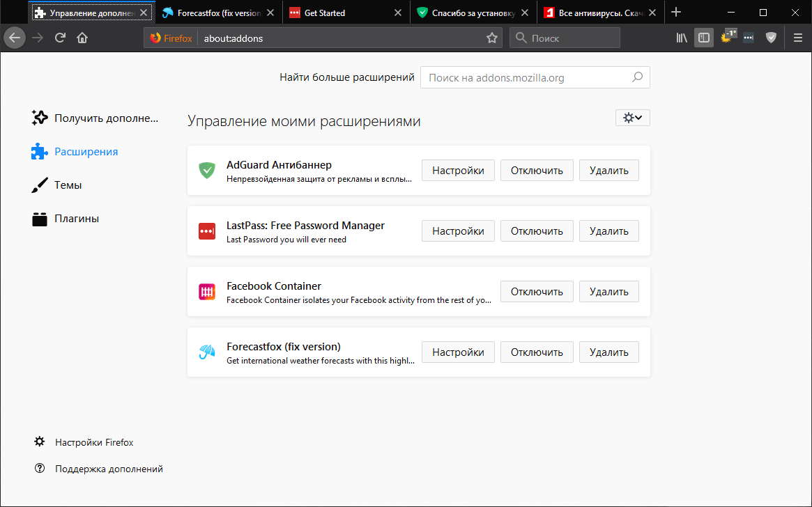Image resolution: width=812 pixels, height=507 pixels.
Task: Select the Плагины section icon
Action: (40, 218)
